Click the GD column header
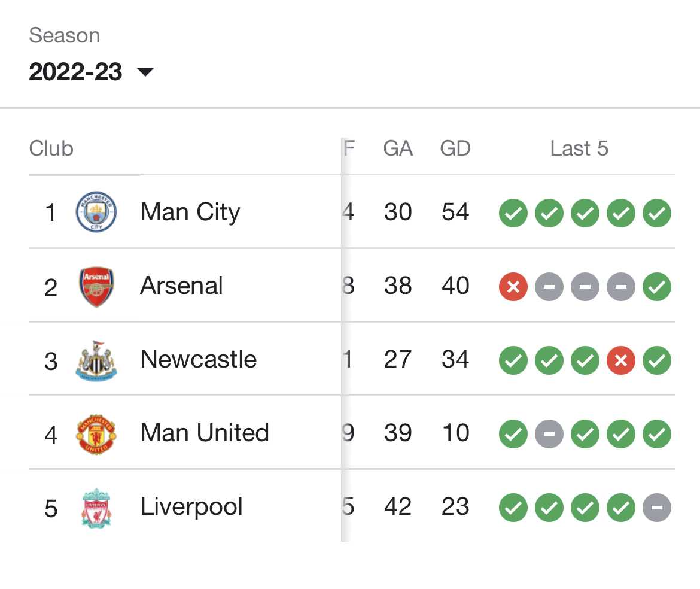Viewport: 700px width, 589px height. point(455,148)
